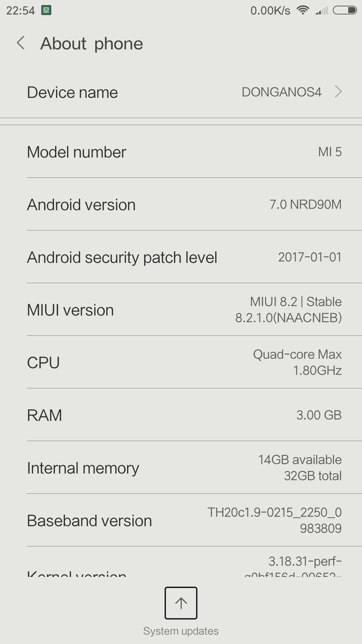Tap the DONGANOS4 device name value

click(x=282, y=92)
